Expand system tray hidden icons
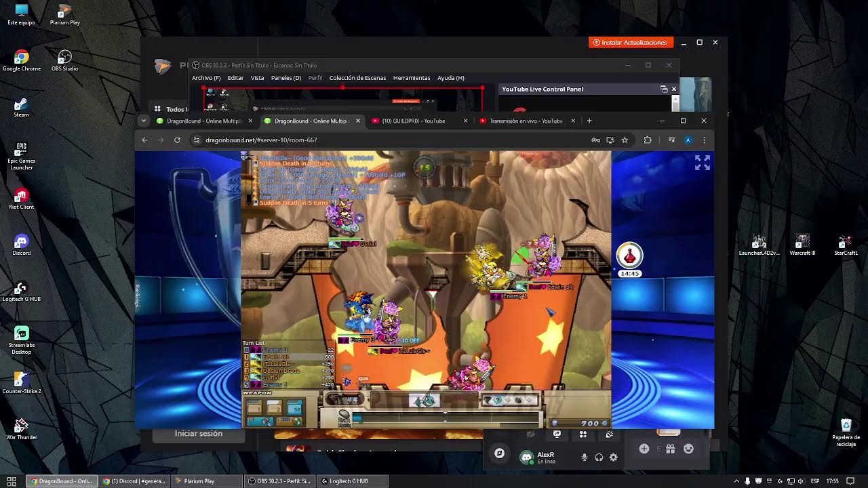 [x=736, y=481]
